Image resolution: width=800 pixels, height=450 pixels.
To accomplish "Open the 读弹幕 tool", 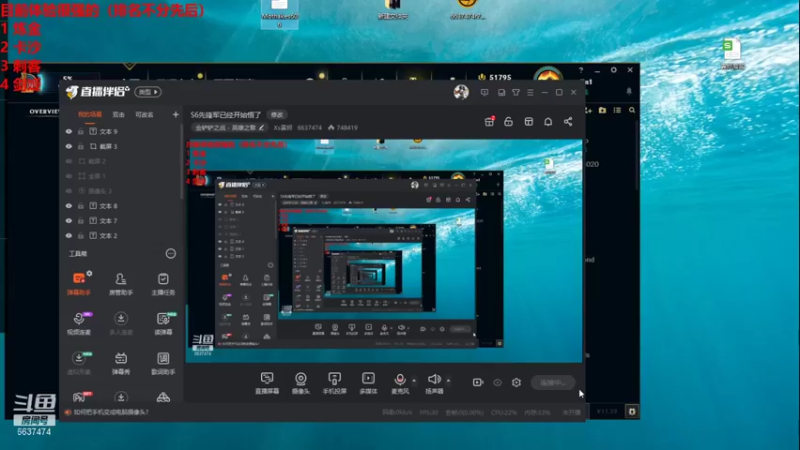I will pos(163,323).
